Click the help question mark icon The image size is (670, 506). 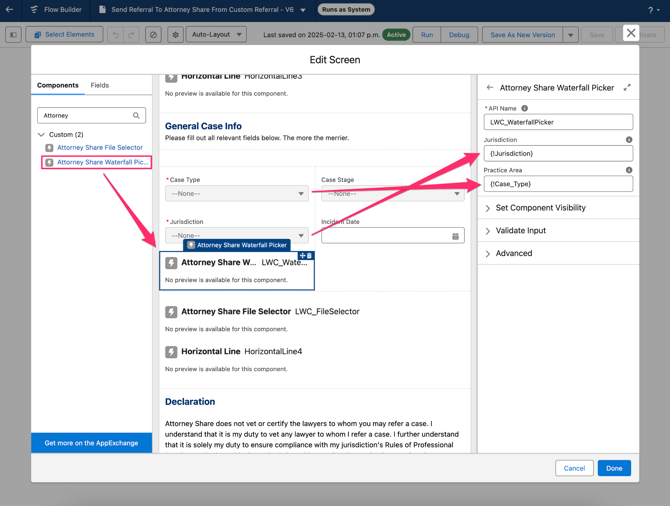tap(651, 10)
